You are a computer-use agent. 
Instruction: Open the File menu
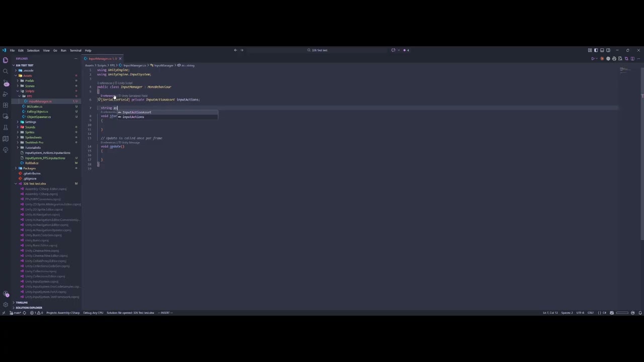[12, 50]
